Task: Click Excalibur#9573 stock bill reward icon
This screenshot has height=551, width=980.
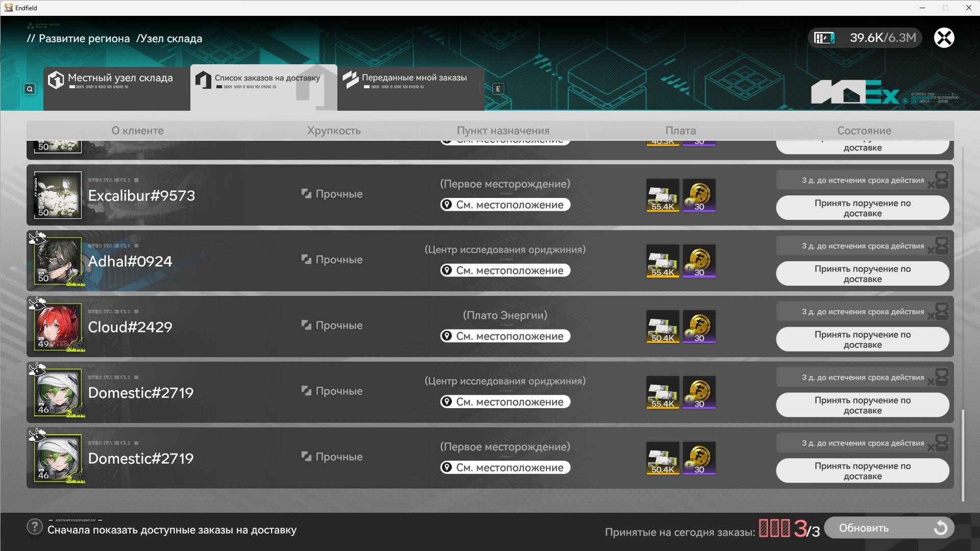Action: (663, 195)
